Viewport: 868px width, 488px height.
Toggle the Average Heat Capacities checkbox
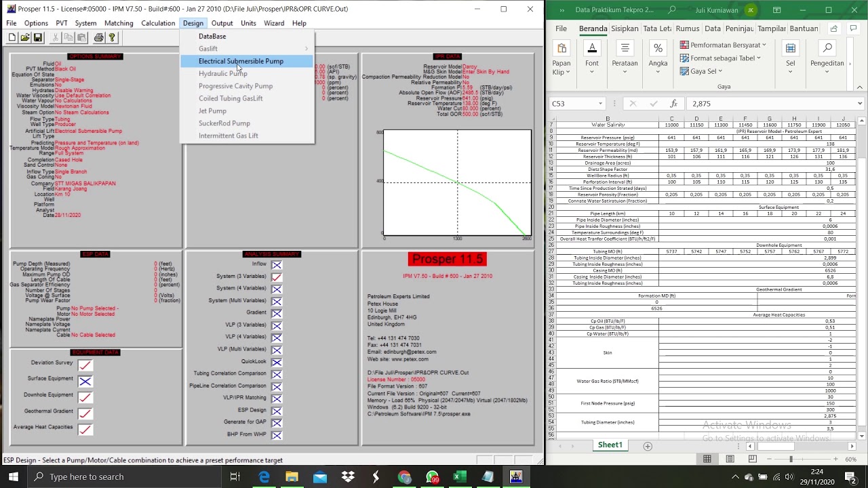coord(85,430)
